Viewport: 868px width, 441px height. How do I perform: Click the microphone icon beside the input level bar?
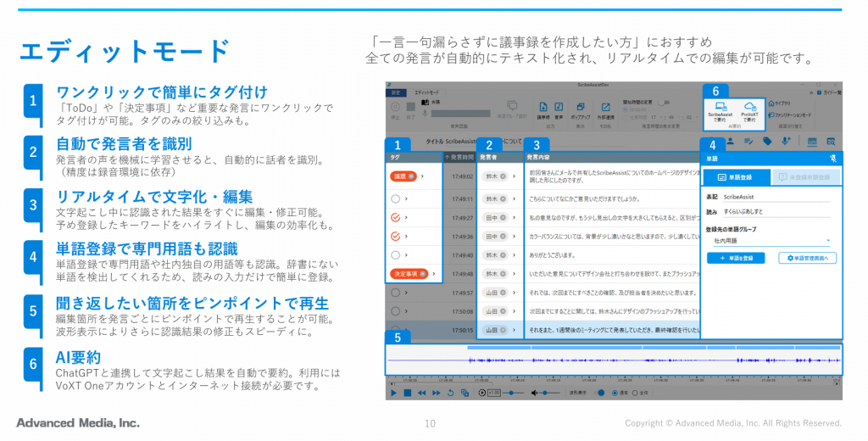(x=426, y=113)
